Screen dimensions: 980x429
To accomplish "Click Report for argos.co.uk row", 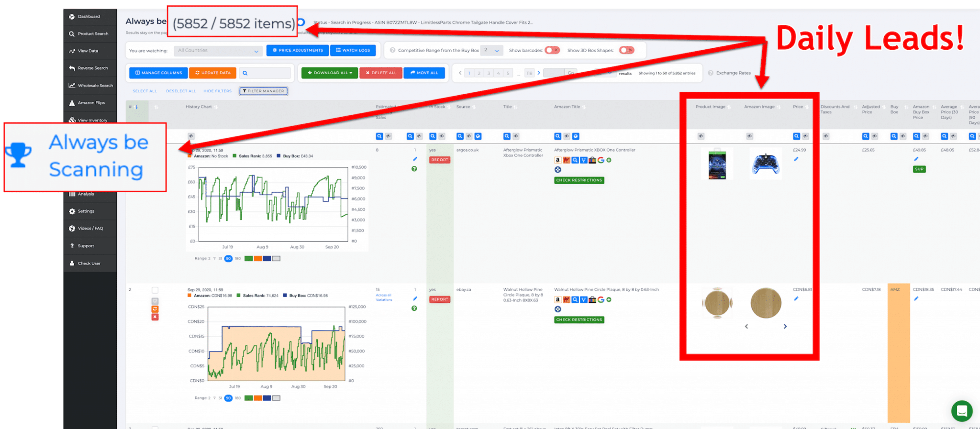I will click(440, 160).
